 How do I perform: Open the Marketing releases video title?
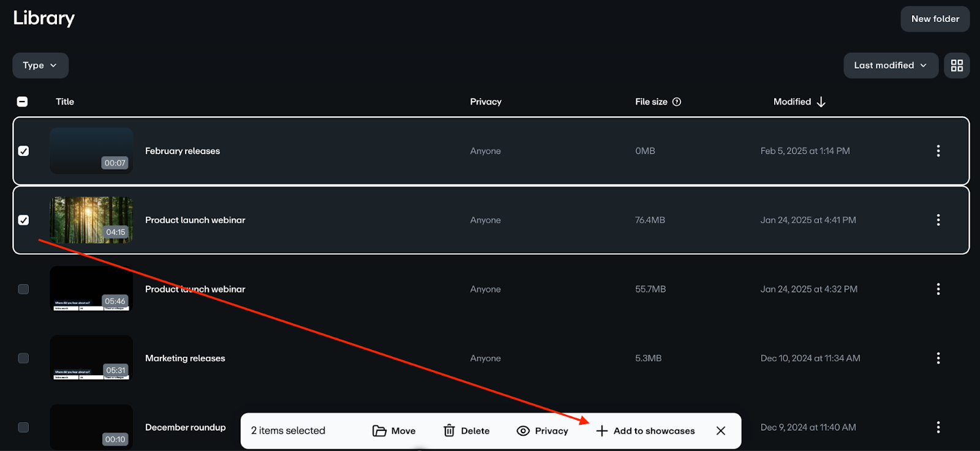185,359
